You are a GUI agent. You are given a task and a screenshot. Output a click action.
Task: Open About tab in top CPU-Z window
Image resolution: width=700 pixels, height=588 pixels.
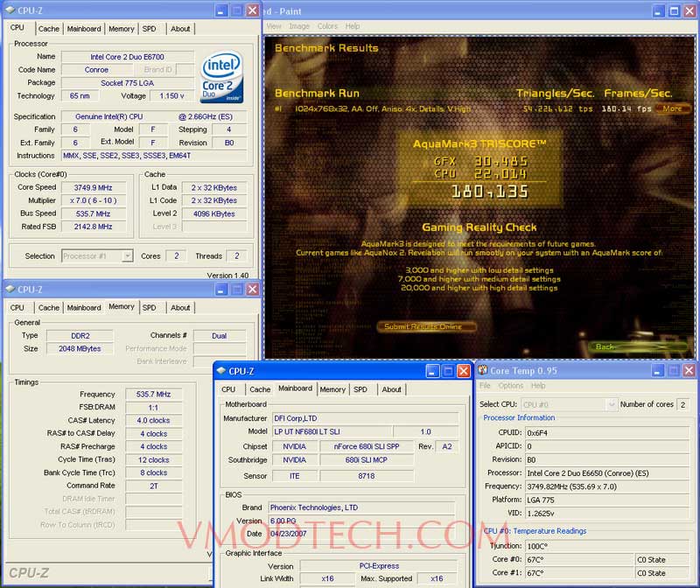click(x=180, y=29)
